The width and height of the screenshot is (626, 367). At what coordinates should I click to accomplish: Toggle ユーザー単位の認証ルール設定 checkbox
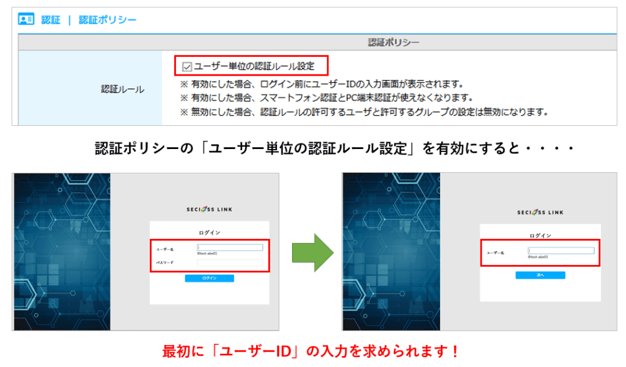(187, 67)
